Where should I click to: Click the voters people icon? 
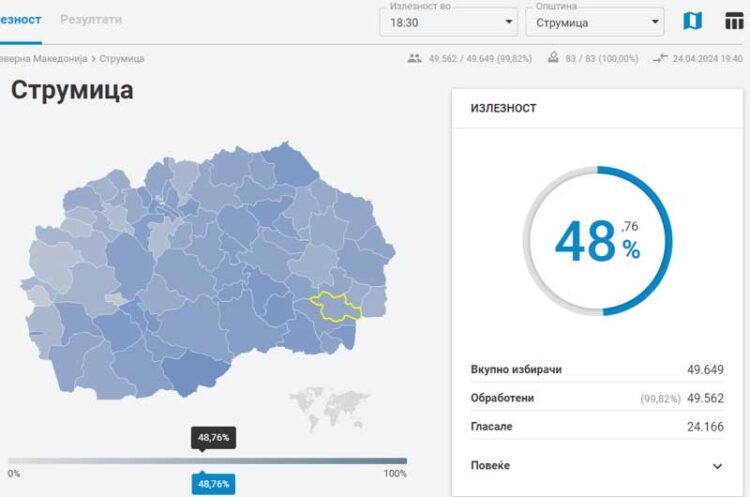point(414,58)
